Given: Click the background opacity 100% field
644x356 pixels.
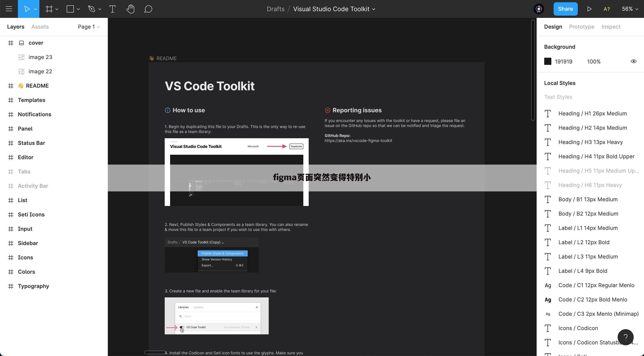Looking at the screenshot, I should [594, 62].
